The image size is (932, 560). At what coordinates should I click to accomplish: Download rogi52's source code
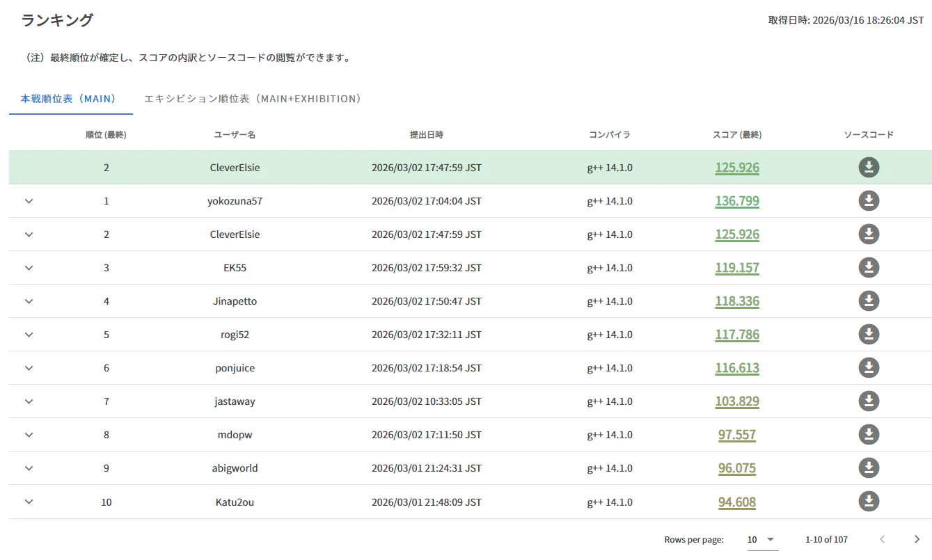click(x=869, y=335)
